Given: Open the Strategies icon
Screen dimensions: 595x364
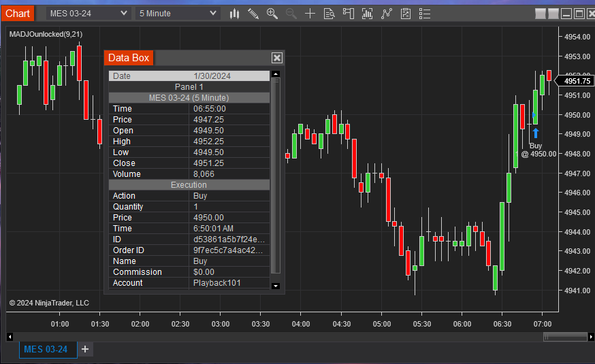Looking at the screenshot, I should (406, 14).
